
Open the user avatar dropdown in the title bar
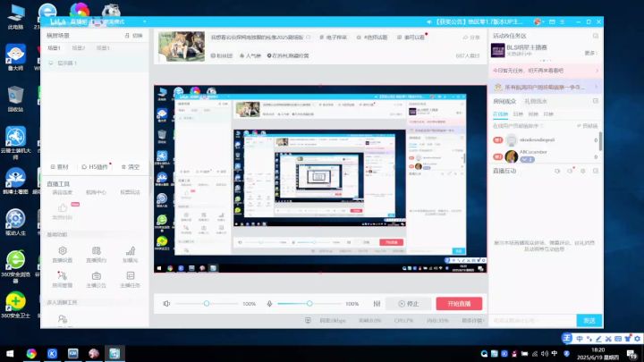pos(538,21)
